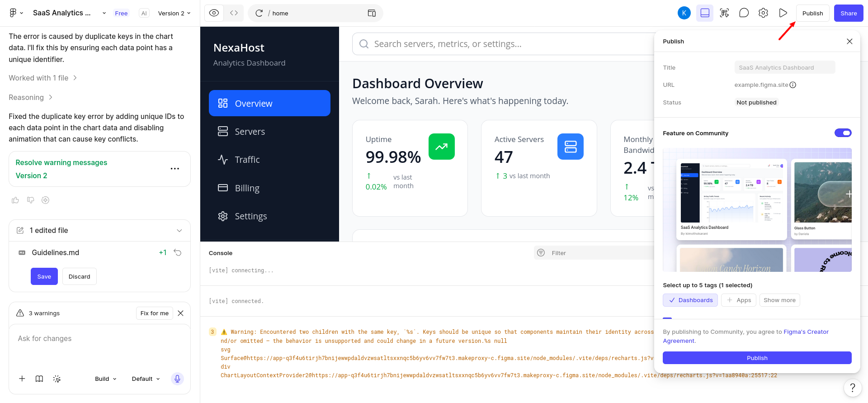Open Traffic in NexaHost sidebar
The image size is (868, 403).
pyautogui.click(x=269, y=159)
